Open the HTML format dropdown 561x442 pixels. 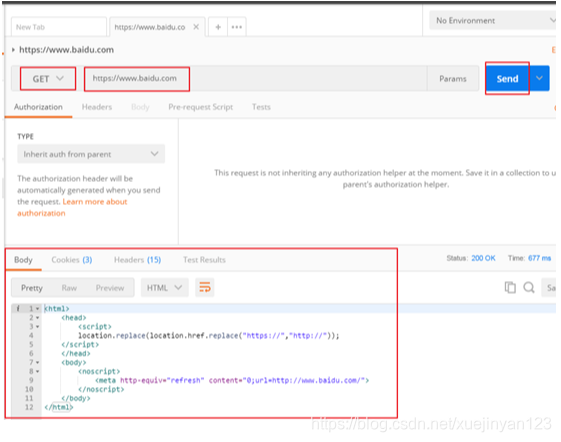[x=165, y=287]
